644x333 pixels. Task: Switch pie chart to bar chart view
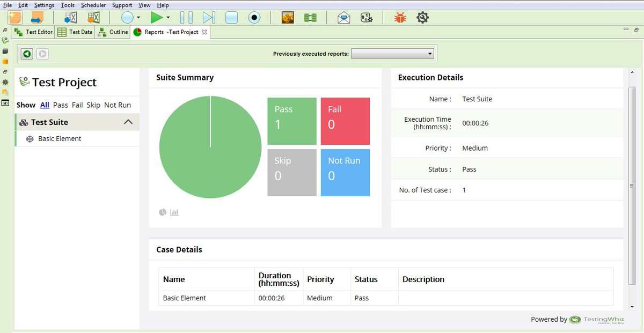point(174,212)
